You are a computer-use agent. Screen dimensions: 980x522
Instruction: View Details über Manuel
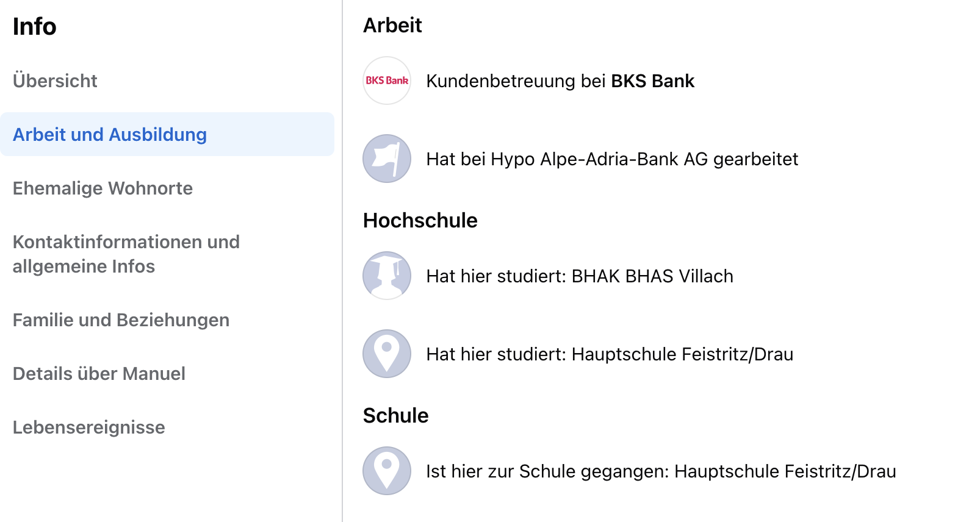tap(99, 373)
